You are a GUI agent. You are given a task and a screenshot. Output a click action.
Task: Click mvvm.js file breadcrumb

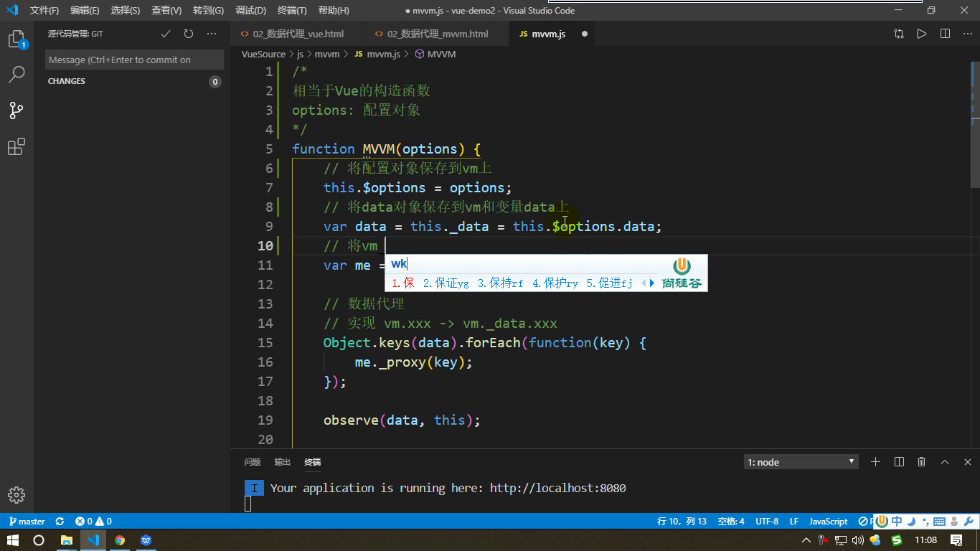(377, 54)
